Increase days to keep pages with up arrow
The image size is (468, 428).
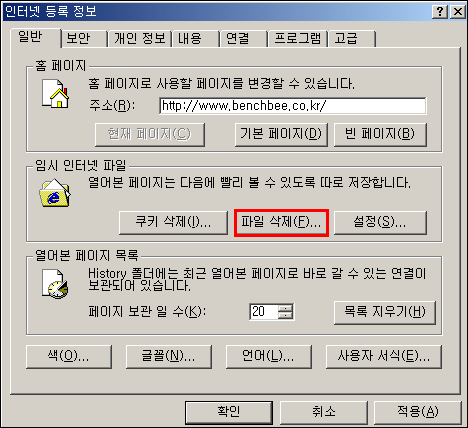point(286,308)
